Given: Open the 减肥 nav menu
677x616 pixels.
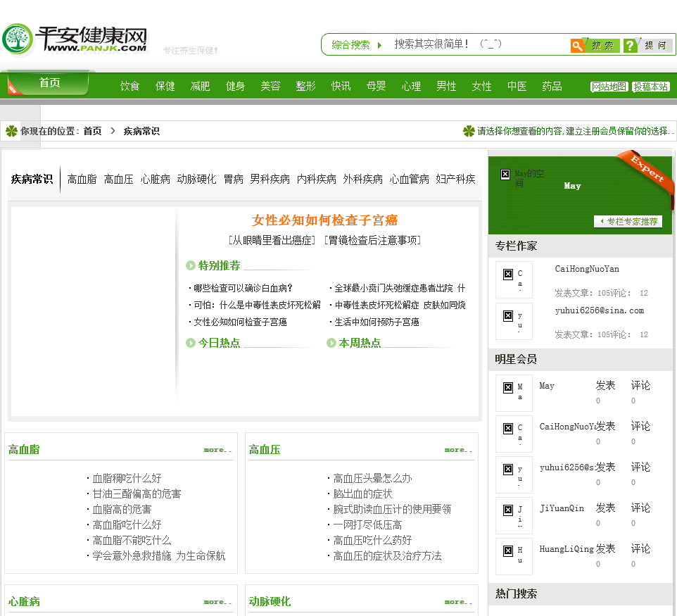Looking at the screenshot, I should click(200, 86).
